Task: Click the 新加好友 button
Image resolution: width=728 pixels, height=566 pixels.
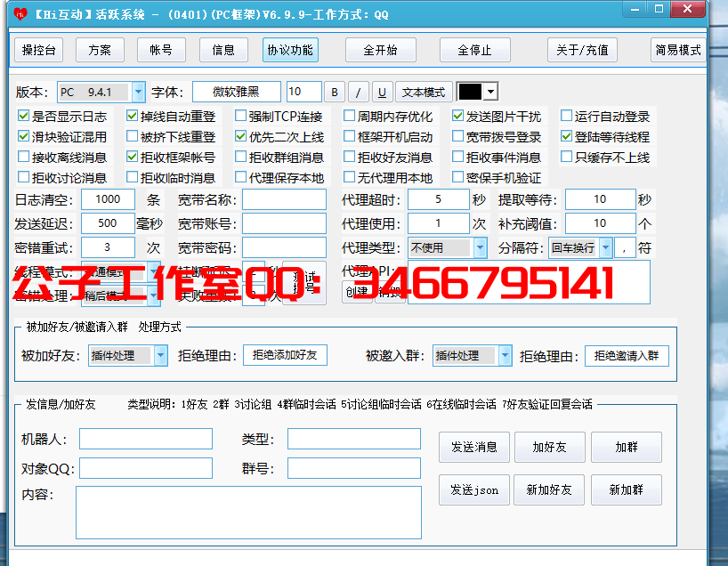Action: (x=549, y=489)
